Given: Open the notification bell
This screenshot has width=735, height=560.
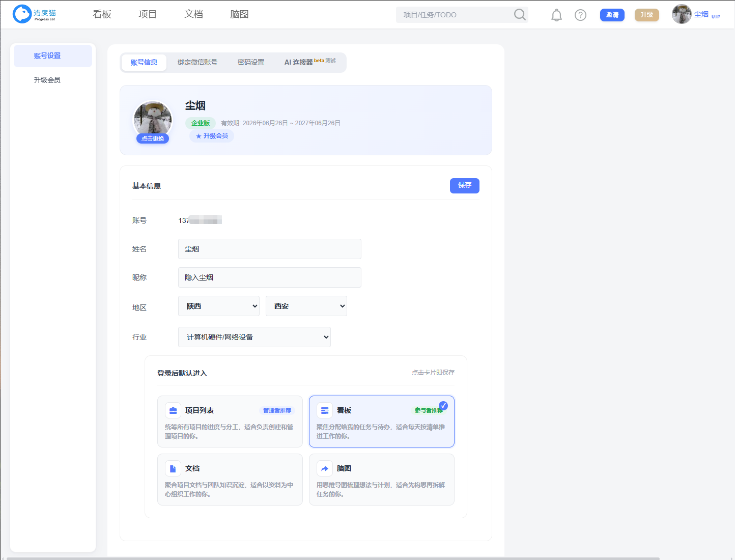Looking at the screenshot, I should (557, 15).
